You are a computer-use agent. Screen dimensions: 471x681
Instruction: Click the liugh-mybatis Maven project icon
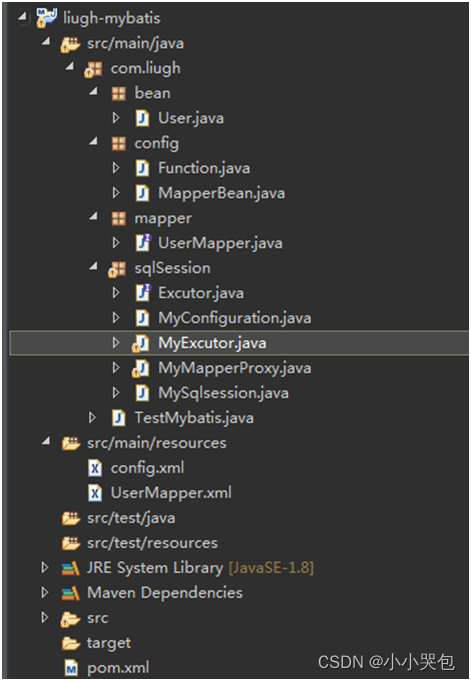[46, 18]
